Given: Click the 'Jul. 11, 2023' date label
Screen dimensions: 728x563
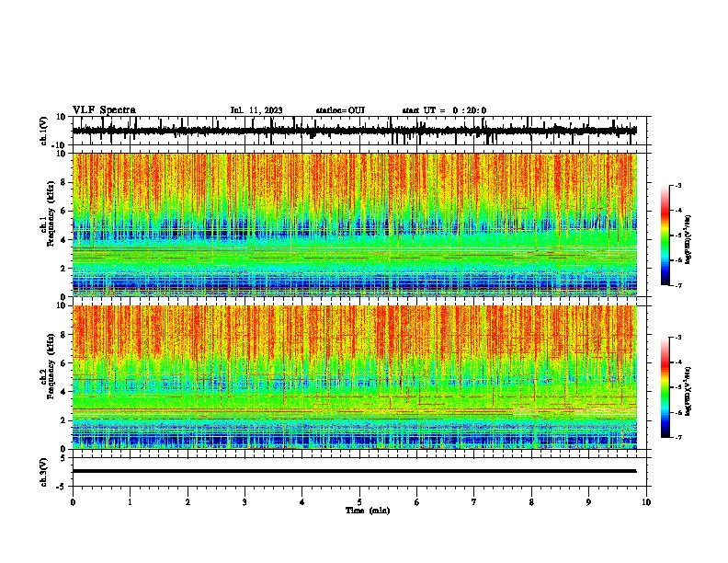Looking at the screenshot, I should [256, 110].
